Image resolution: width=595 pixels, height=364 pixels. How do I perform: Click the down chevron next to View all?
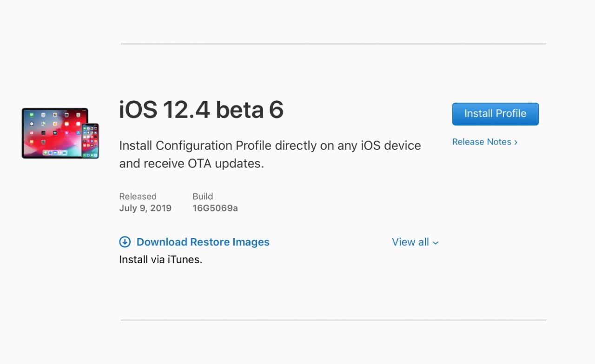(x=436, y=243)
